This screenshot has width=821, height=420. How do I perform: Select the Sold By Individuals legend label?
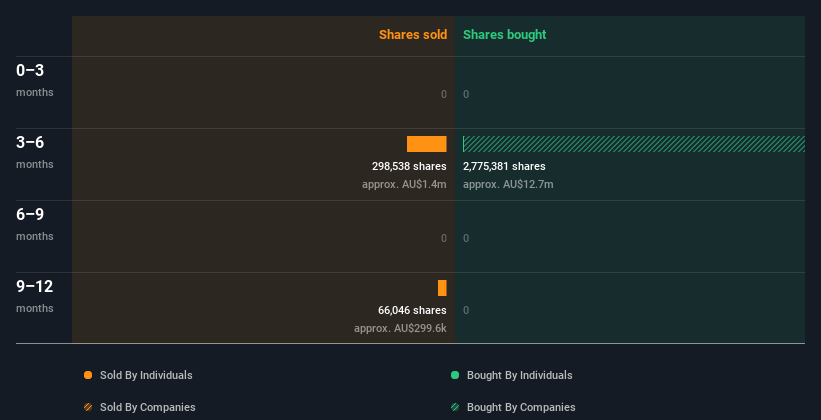coord(146,375)
